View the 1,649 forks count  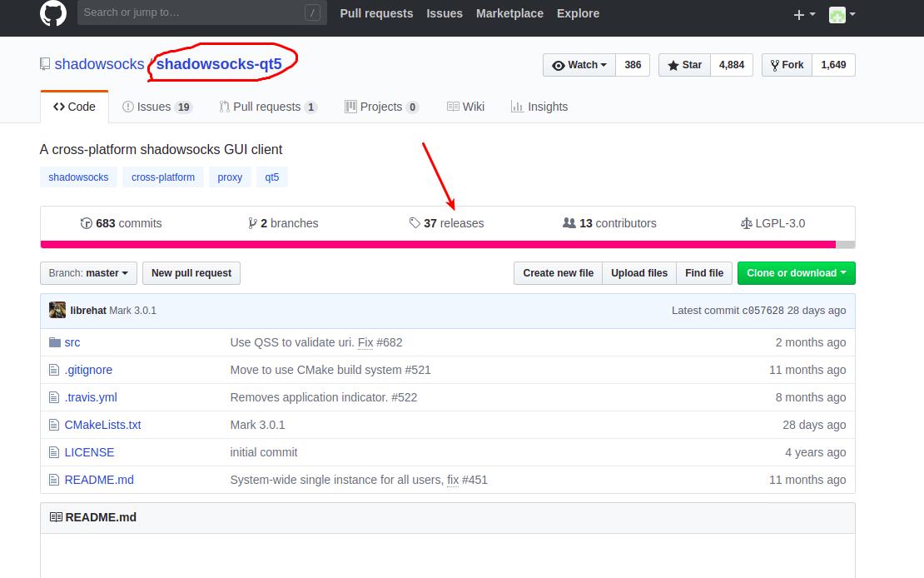pyautogui.click(x=833, y=65)
